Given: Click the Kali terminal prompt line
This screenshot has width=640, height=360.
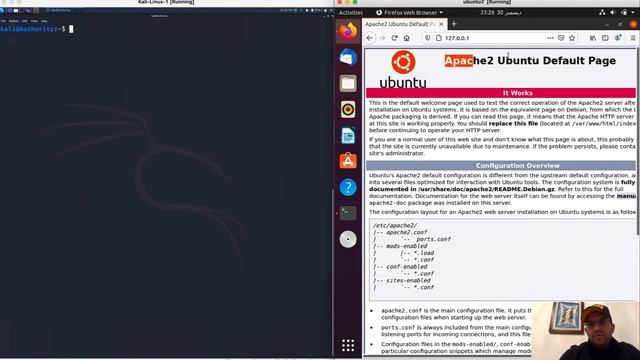Looking at the screenshot, I should coord(37,29).
